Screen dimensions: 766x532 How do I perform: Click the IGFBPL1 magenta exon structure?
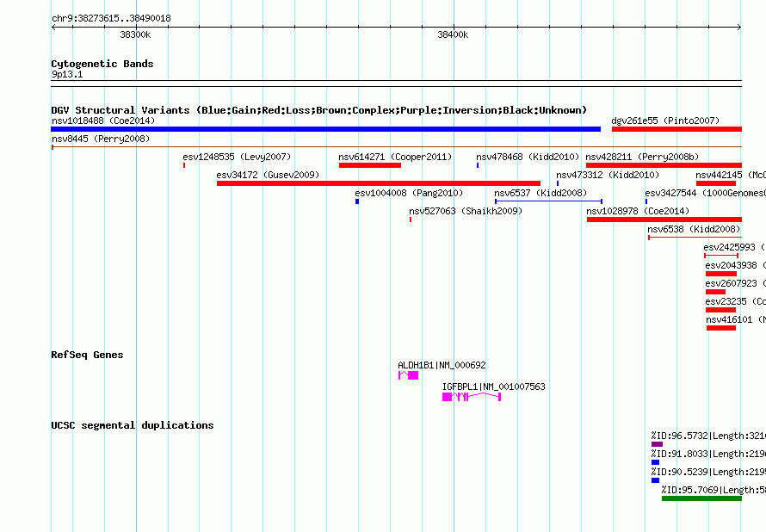(472, 397)
